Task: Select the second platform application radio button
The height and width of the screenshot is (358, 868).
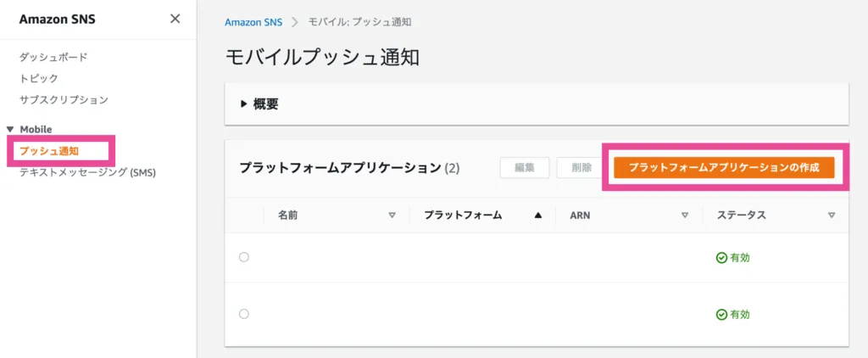Action: tap(244, 314)
